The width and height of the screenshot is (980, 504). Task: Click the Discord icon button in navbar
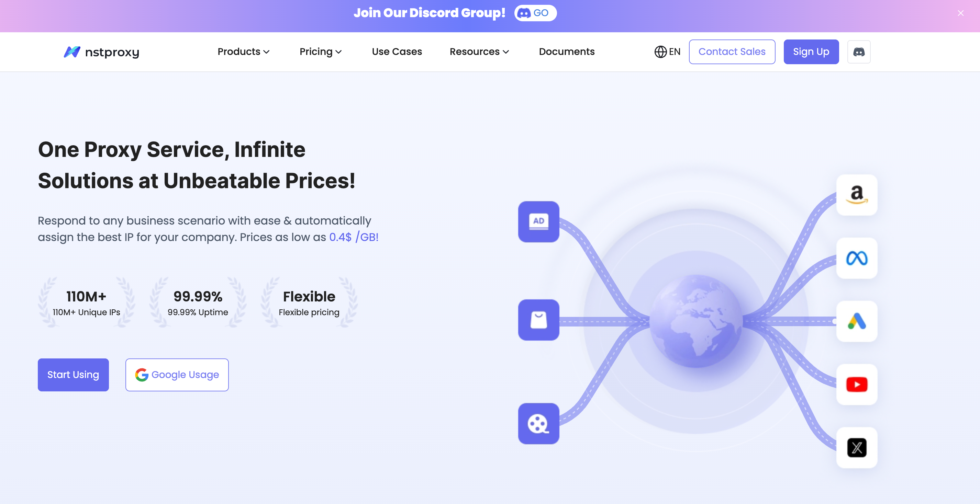tap(859, 52)
